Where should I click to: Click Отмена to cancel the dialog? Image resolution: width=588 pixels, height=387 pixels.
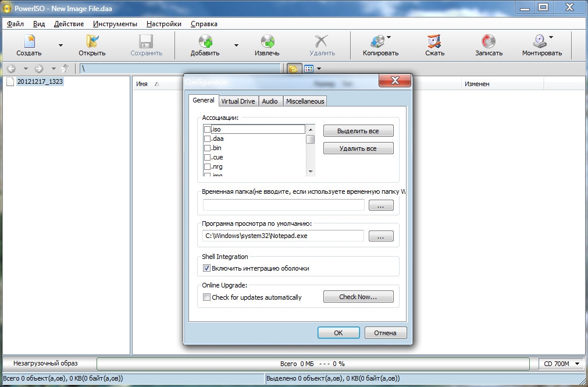(385, 333)
